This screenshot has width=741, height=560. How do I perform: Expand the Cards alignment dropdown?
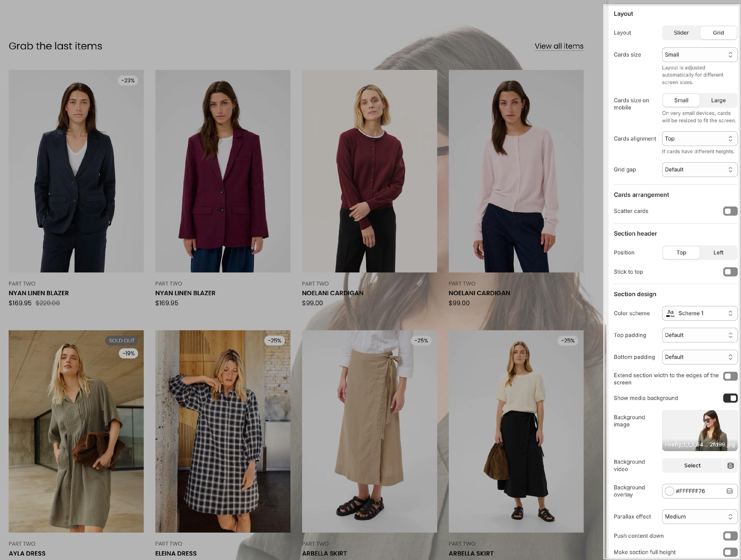tap(700, 139)
